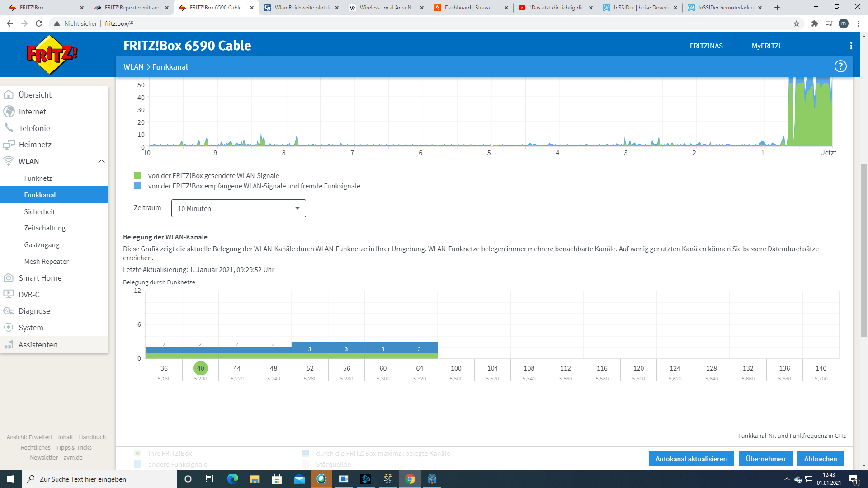Click the Autokanal aktualisieren button
This screenshot has width=868, height=488.
[x=691, y=459]
